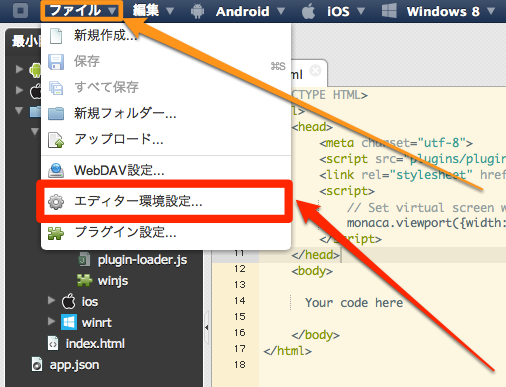The image size is (506, 387).
Task: Click the iOS dropdown arrow
Action: (x=361, y=11)
